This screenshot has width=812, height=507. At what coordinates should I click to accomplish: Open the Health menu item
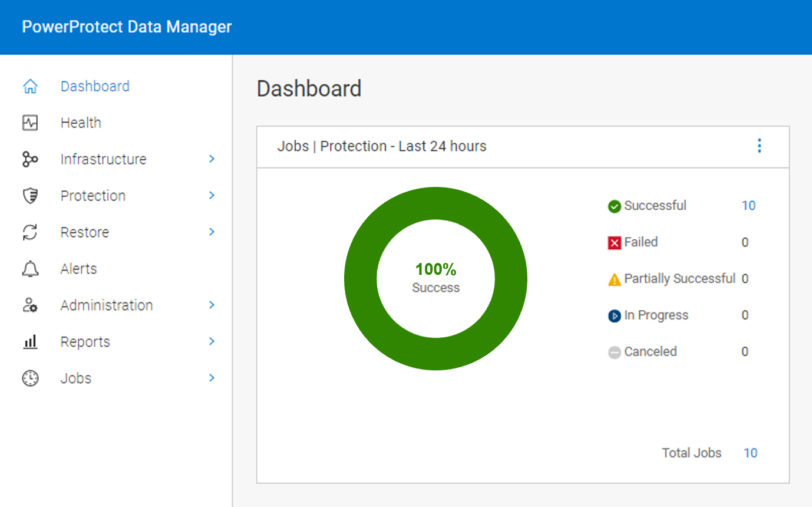81,123
